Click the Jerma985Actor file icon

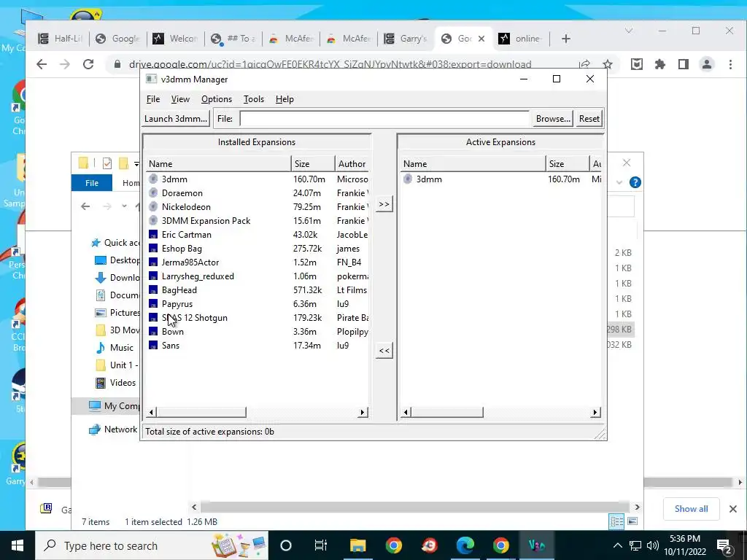click(x=153, y=262)
